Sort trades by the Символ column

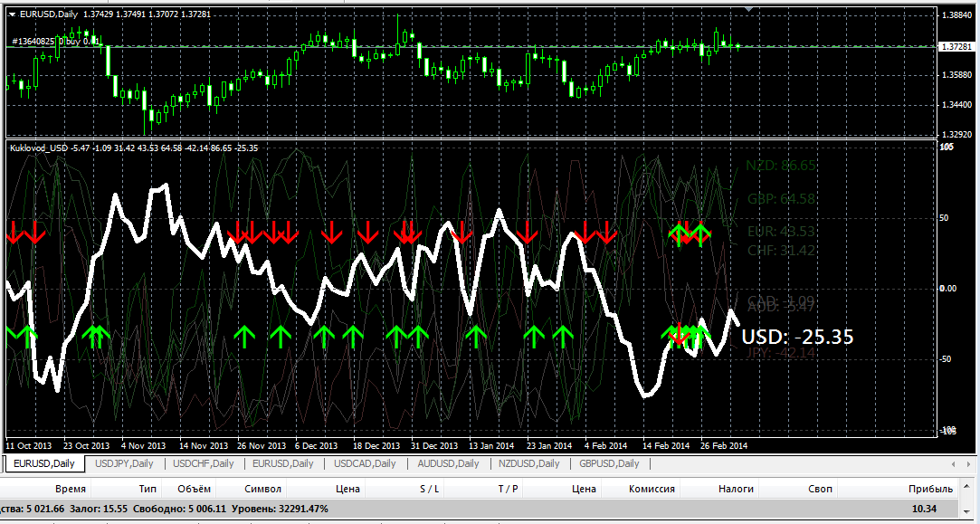[x=263, y=489]
